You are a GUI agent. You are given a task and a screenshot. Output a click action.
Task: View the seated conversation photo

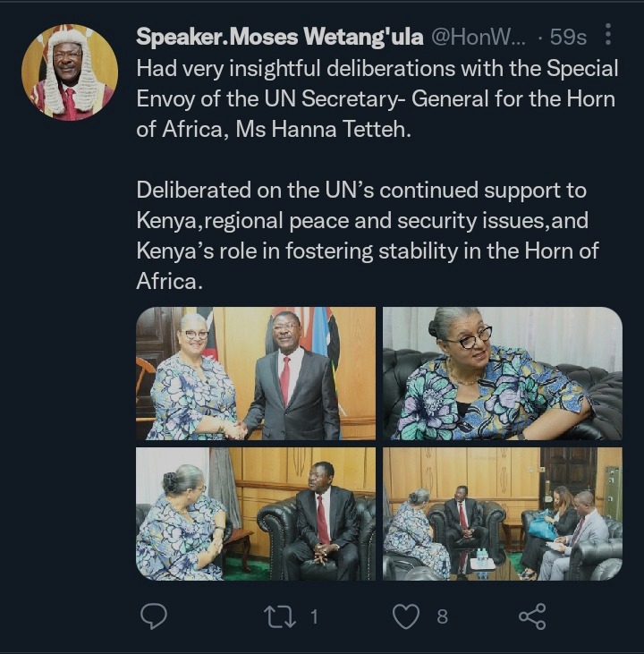(x=256, y=514)
